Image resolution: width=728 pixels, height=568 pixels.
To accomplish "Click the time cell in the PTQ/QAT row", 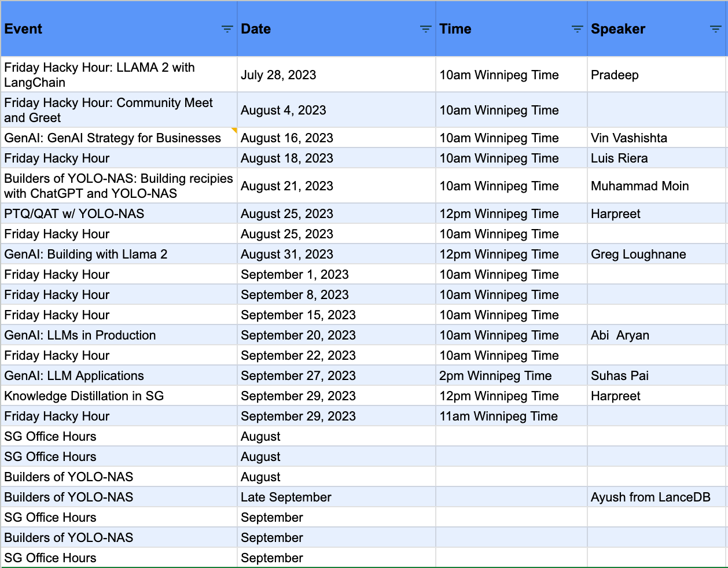I will click(512, 213).
